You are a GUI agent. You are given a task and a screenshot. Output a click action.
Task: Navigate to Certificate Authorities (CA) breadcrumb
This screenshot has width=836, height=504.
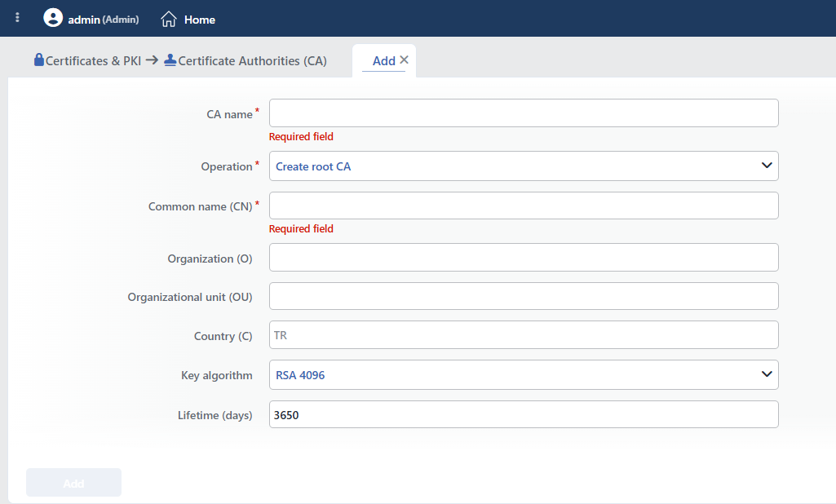click(252, 61)
